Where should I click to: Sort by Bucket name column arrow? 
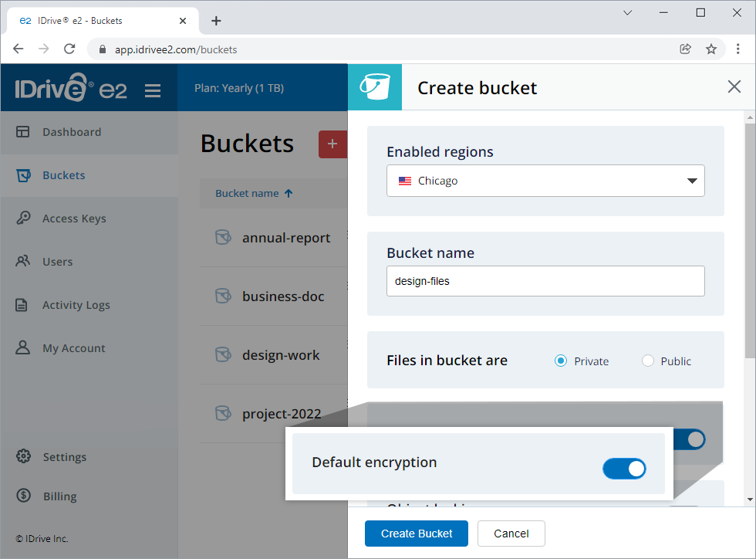289,194
